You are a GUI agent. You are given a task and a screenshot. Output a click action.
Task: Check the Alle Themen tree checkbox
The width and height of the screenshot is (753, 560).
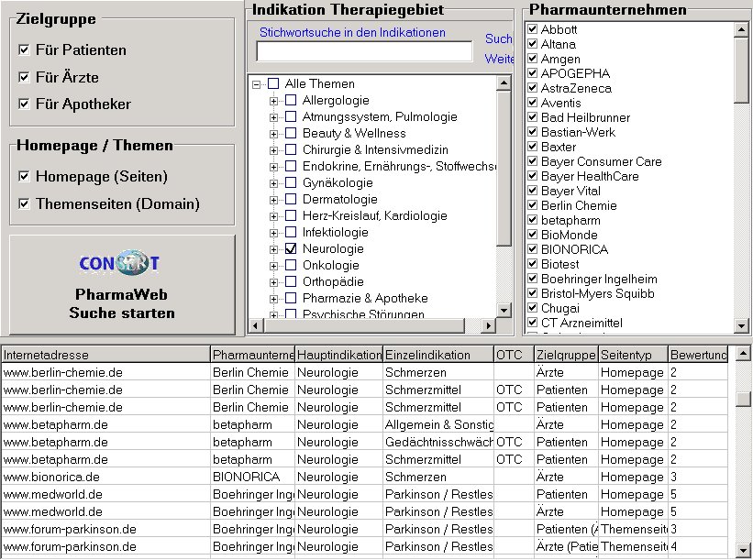[273, 84]
